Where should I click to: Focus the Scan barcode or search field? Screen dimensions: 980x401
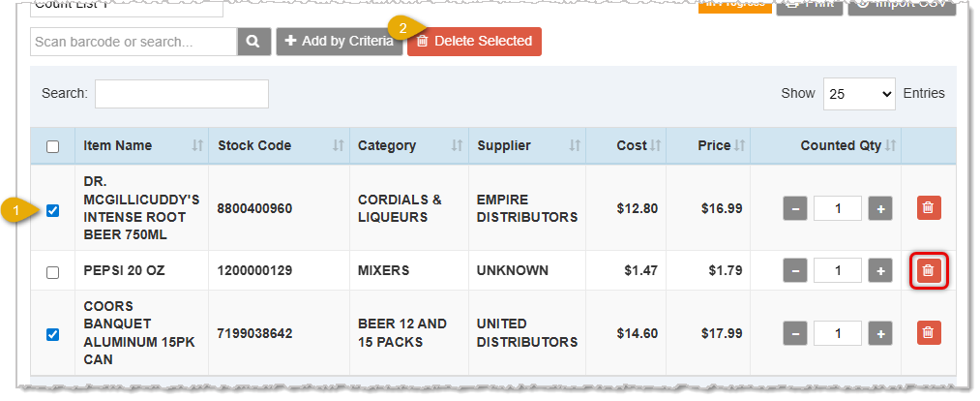[x=134, y=42]
